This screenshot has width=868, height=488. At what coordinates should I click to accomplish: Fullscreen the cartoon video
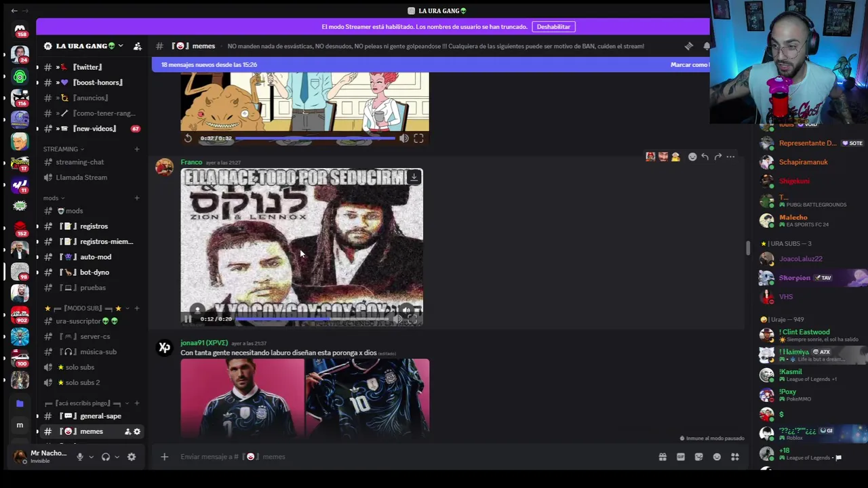(x=418, y=138)
